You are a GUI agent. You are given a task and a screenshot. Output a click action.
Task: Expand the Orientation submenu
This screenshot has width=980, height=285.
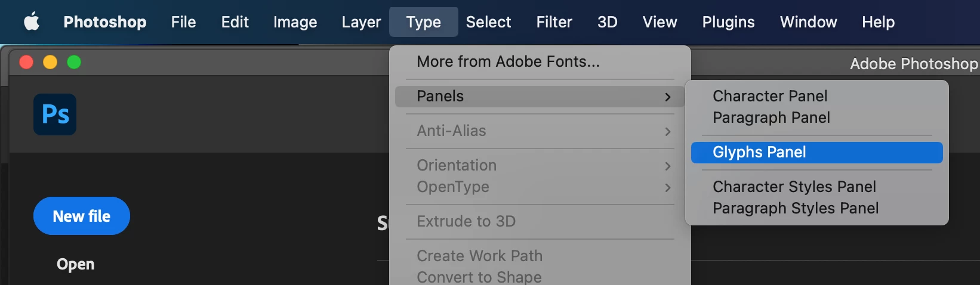click(x=540, y=165)
